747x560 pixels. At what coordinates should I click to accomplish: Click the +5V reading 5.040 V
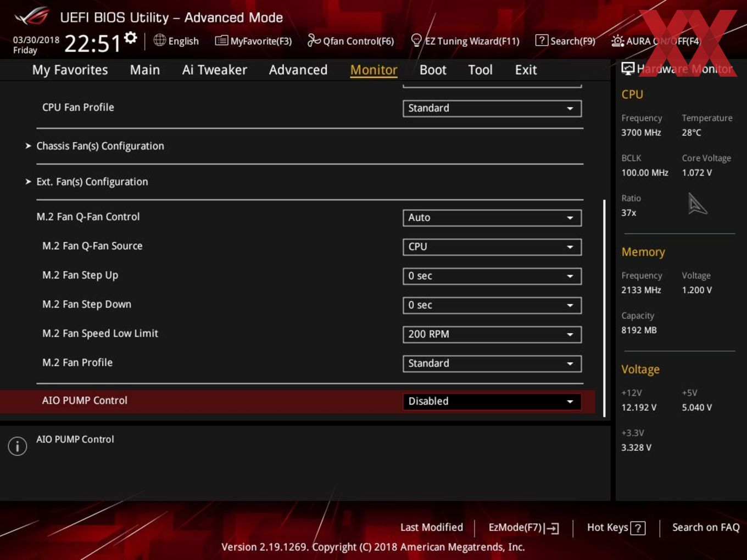point(697,407)
